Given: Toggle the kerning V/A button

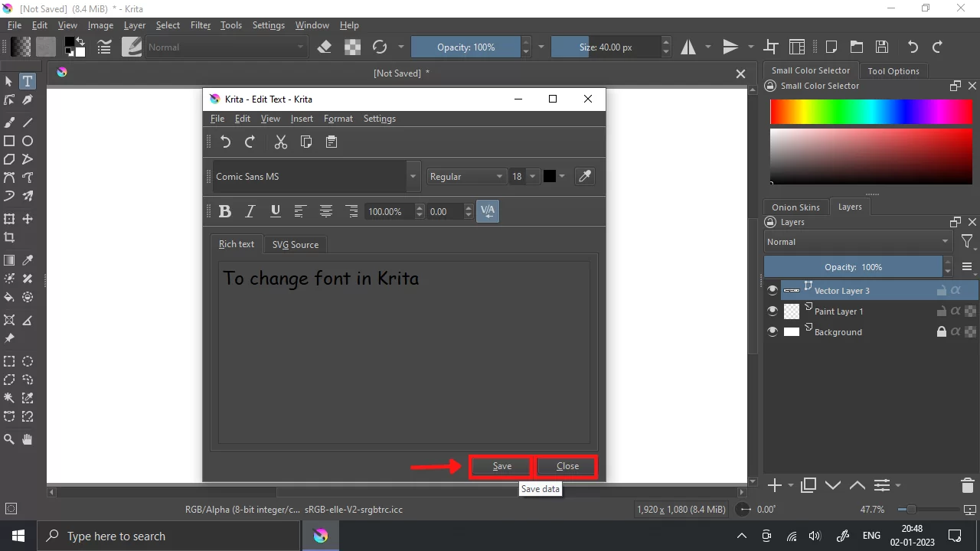Looking at the screenshot, I should tap(488, 211).
